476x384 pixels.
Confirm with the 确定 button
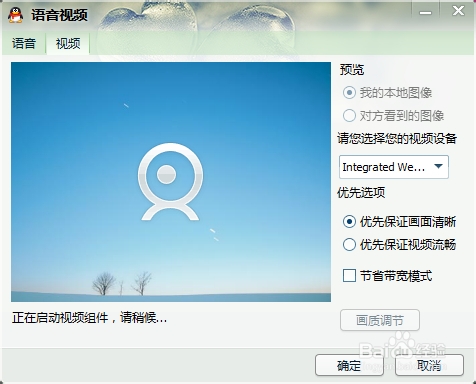pos(349,365)
